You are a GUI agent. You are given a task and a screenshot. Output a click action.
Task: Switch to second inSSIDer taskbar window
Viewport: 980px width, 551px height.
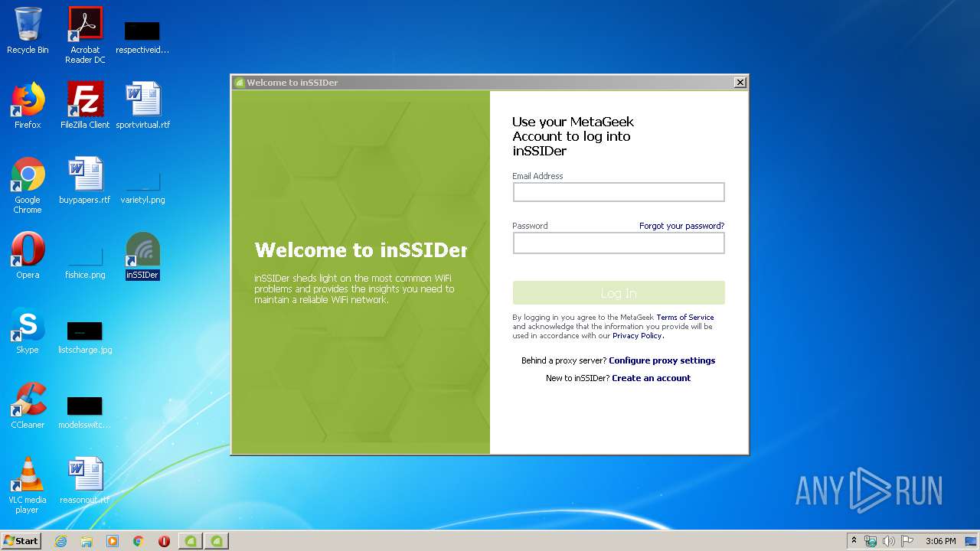pos(217,541)
